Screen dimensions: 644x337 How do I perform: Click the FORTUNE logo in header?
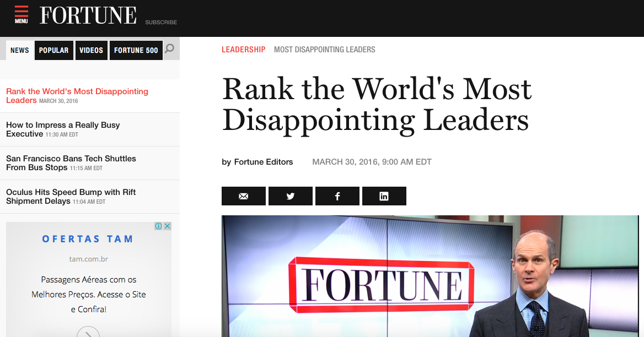pyautogui.click(x=88, y=15)
